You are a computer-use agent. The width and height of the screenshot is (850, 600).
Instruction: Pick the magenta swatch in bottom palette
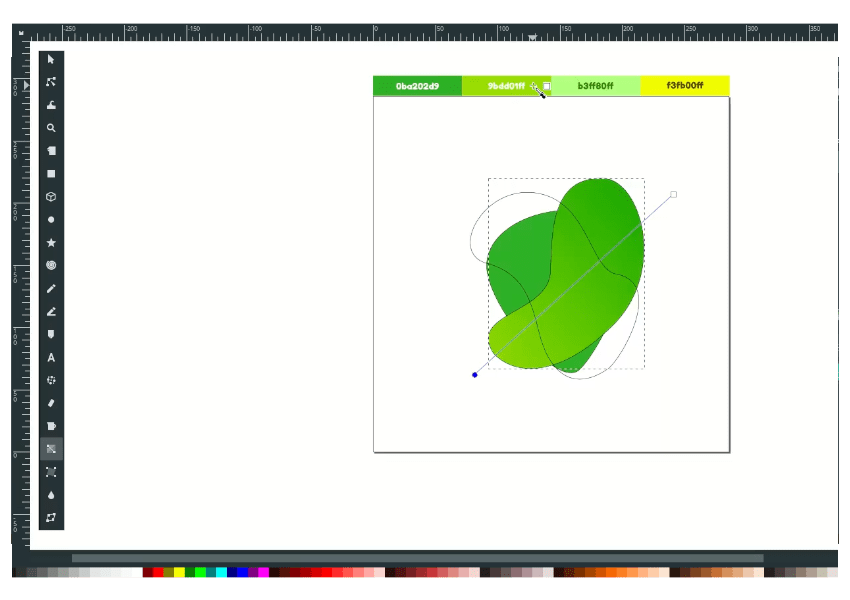pos(264,573)
